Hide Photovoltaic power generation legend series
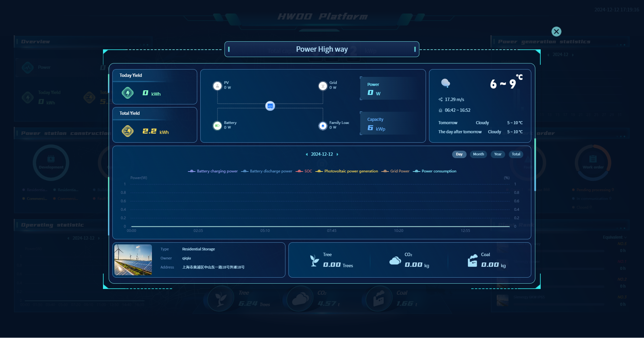Screen dimensions: 644x338 (347, 171)
